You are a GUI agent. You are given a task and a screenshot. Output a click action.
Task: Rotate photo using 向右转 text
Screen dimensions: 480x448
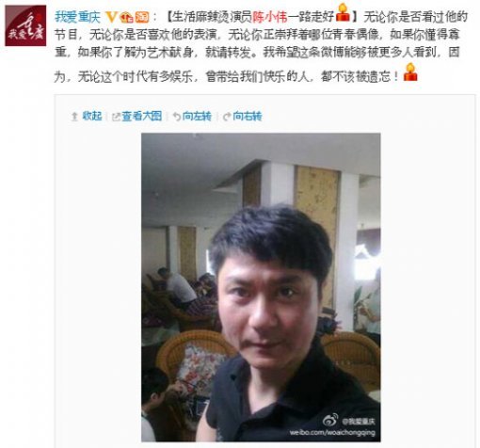coord(248,117)
